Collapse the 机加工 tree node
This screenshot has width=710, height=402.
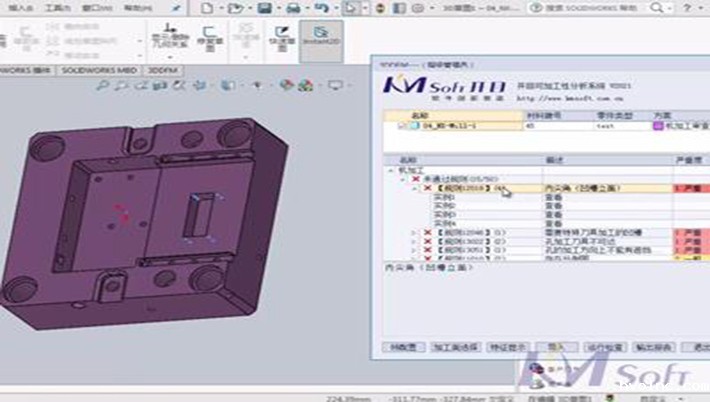coord(391,171)
